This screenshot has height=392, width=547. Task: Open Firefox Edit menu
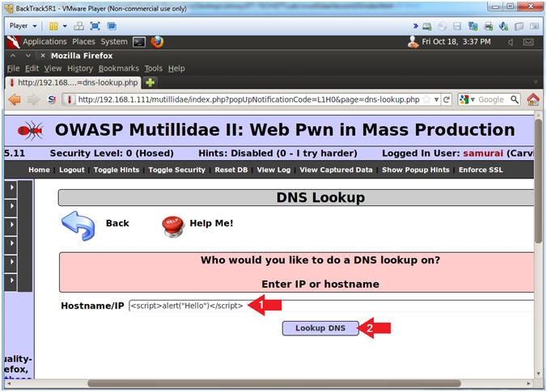32,69
